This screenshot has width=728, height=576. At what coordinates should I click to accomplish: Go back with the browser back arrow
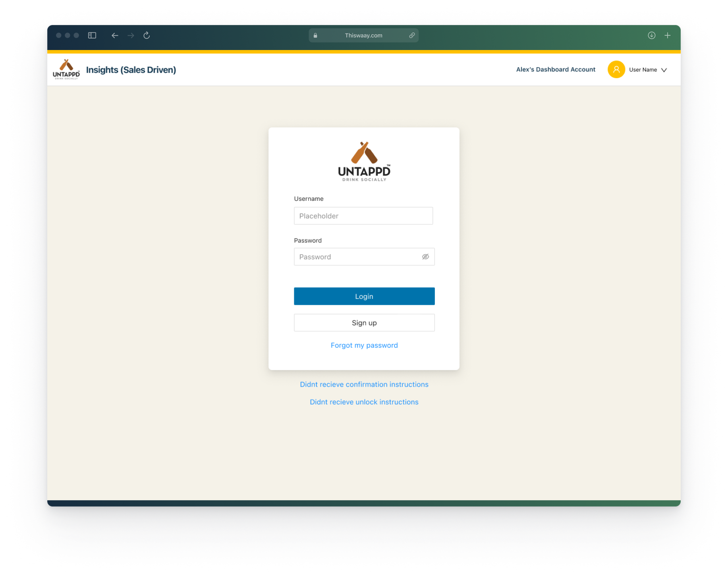click(x=115, y=35)
